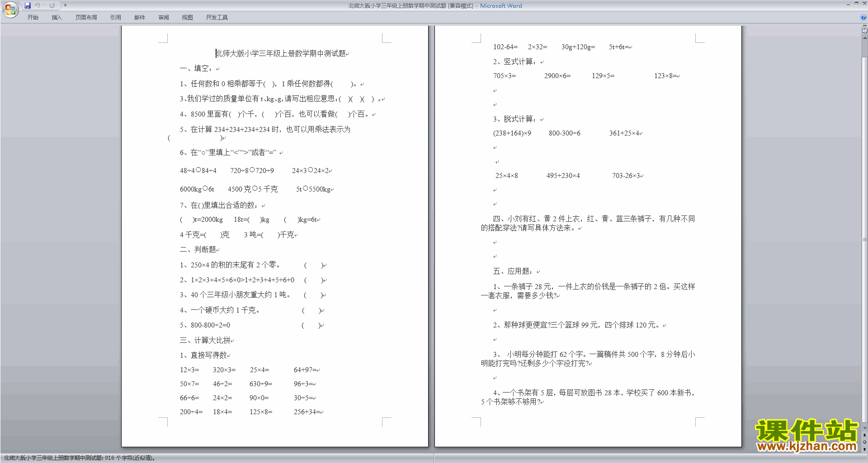Click the statement 250×4的积的末尾有2个零
This screenshot has width=868, height=463.
point(230,265)
